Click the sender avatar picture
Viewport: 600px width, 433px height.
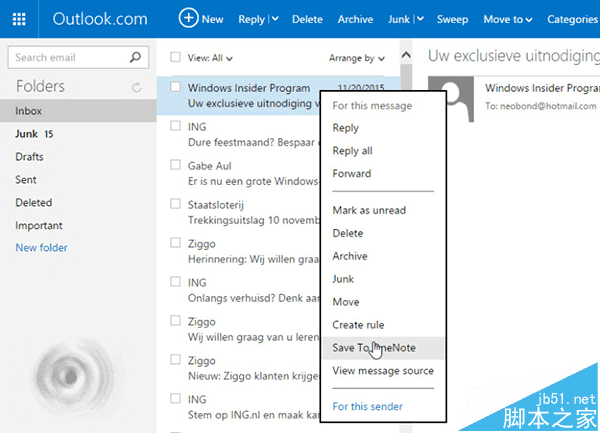point(451,99)
